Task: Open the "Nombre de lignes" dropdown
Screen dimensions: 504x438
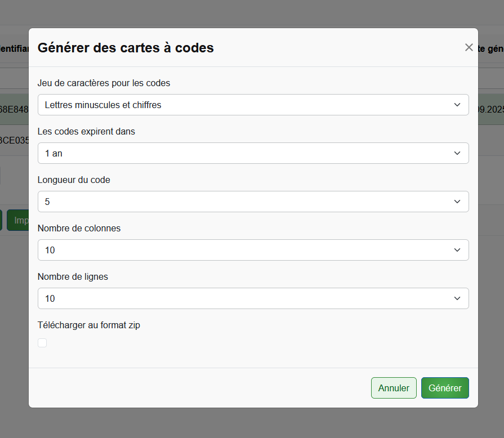Action: point(253,298)
